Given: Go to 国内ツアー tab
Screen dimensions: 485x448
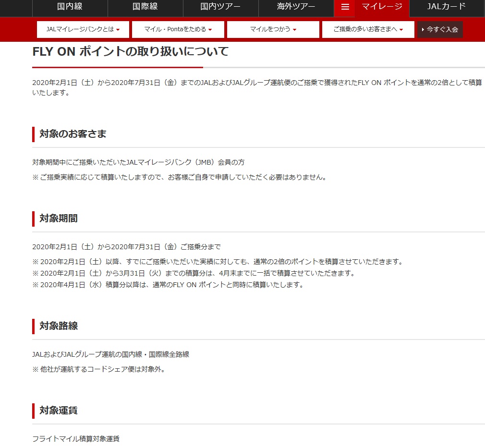Looking at the screenshot, I should point(220,7).
